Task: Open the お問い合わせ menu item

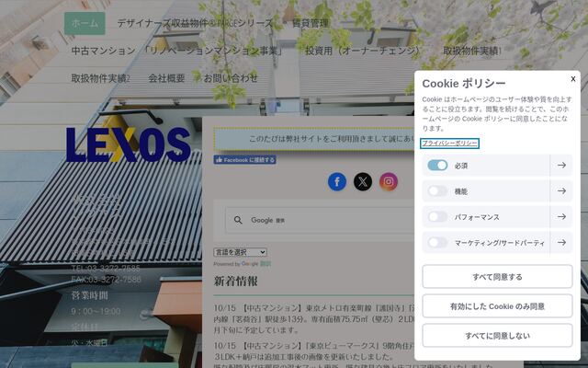Action: (231, 78)
